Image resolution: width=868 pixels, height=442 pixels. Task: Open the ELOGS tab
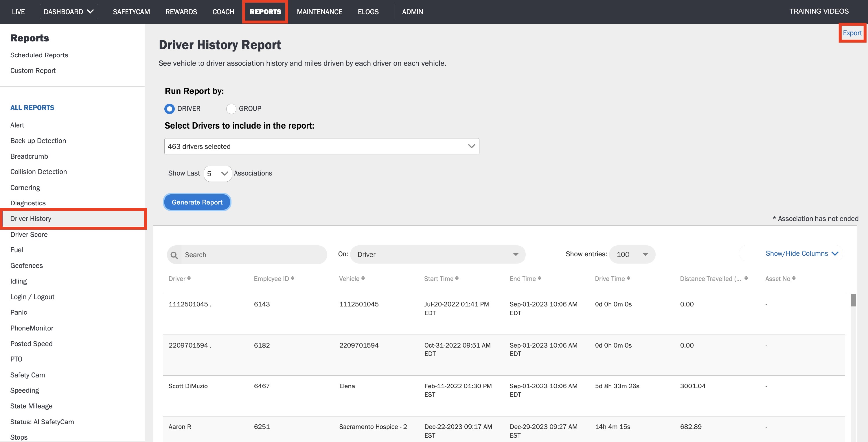point(368,12)
